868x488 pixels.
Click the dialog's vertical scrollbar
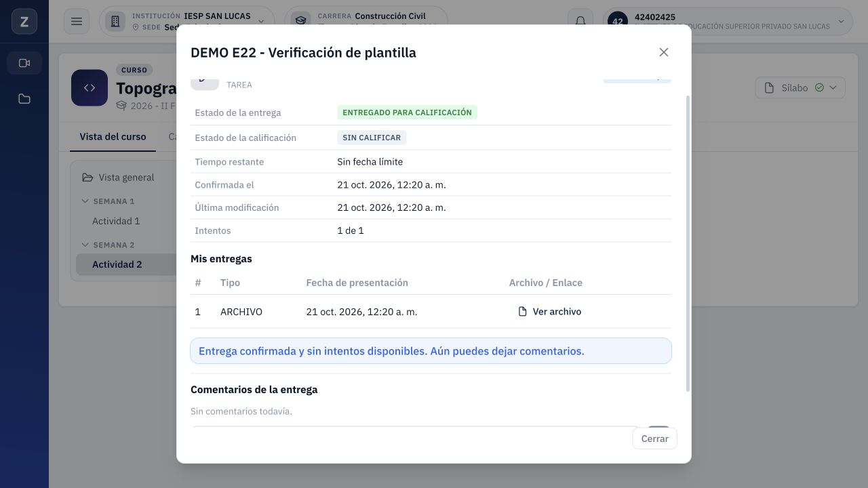point(688,244)
